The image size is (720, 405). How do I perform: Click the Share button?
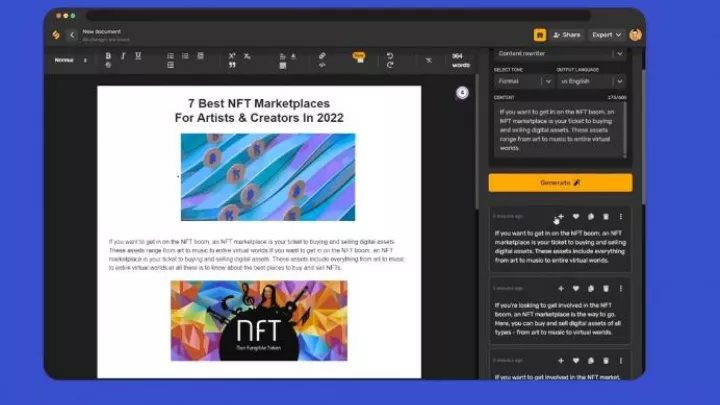pos(567,35)
